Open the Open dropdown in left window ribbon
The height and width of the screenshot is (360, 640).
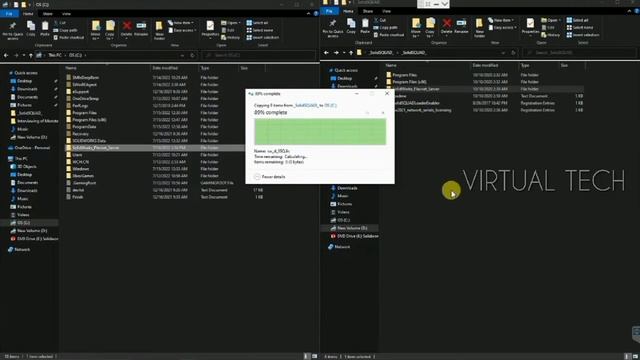pyautogui.click(x=231, y=23)
